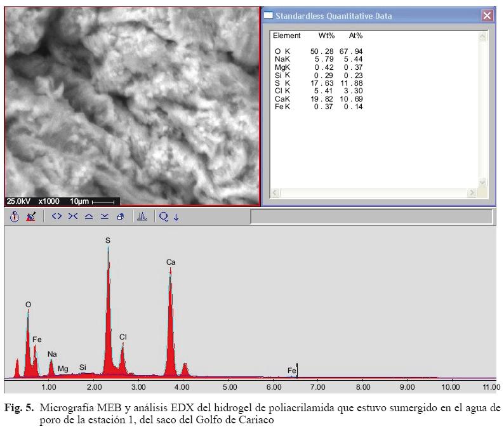Click the horizontal expand (<>) spectrum icon
Image resolution: width=504 pixels, height=429 pixels.
pos(57,216)
